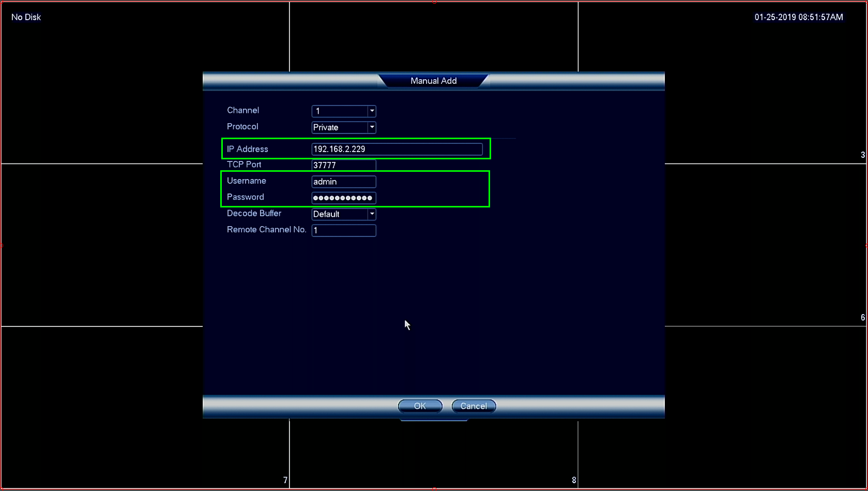868x491 pixels.
Task: Select the Channel value box showing 1
Action: [340, 111]
